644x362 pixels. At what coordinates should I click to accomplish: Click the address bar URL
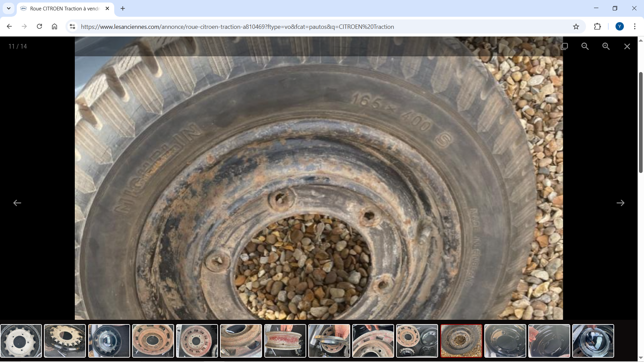[237, 27]
